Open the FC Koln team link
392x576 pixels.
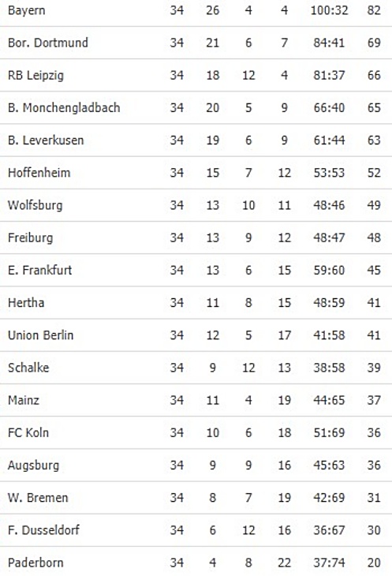[28, 432]
